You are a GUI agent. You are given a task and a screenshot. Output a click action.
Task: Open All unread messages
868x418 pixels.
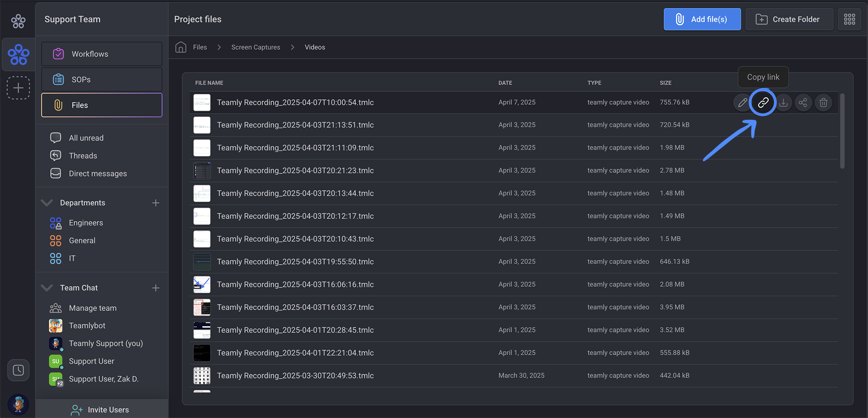(86, 138)
